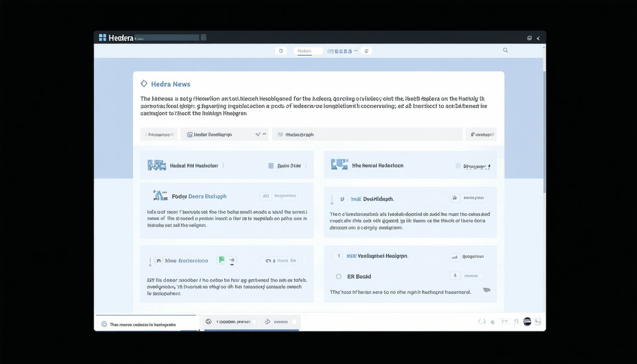Viewport: 637px width, 364px height.
Task: Open the Hedra News heading link
Action: coord(171,84)
